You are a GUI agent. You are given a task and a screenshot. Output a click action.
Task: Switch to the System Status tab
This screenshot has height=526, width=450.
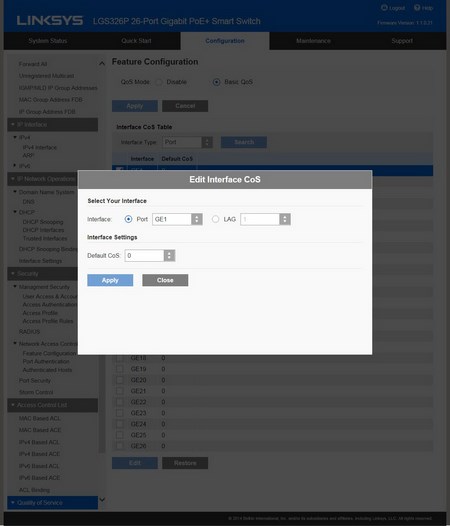tap(48, 41)
